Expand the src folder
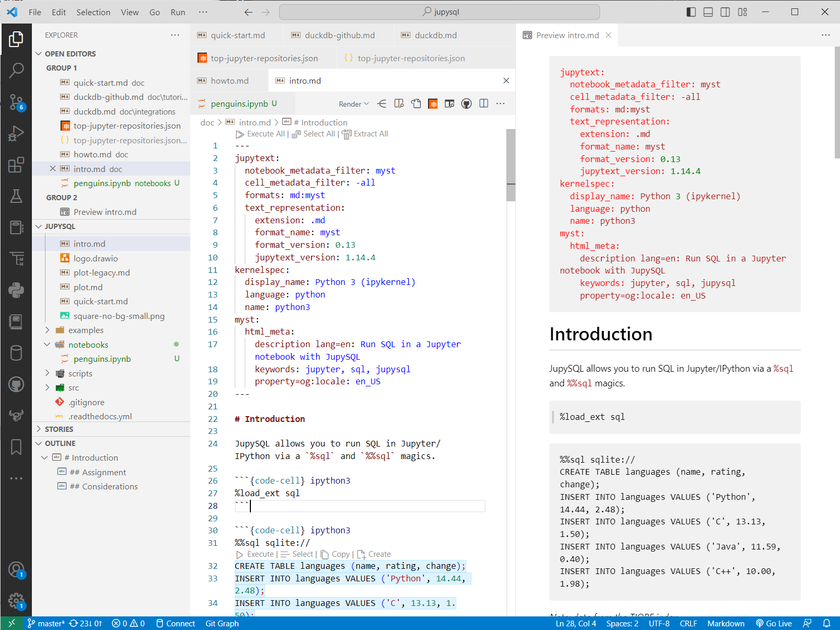This screenshot has height=630, width=840. (48, 387)
